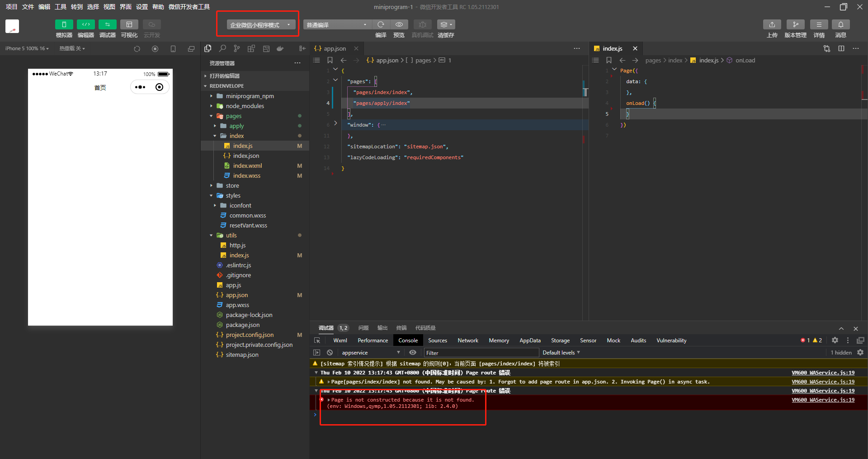Open version management icon
This screenshot has height=459, width=868.
(x=795, y=24)
